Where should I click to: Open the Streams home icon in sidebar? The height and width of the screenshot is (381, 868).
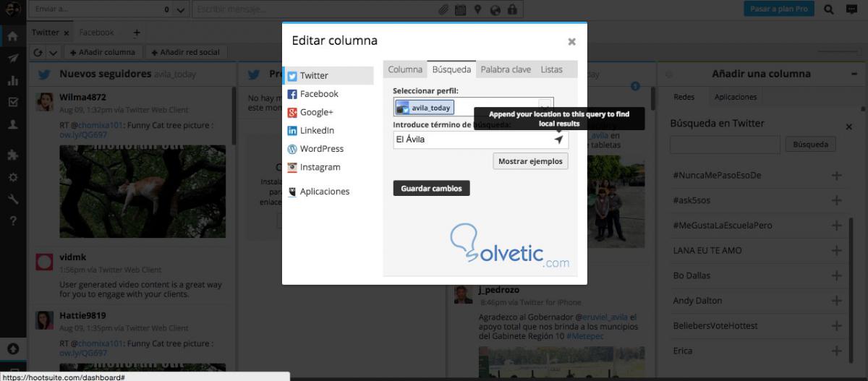click(x=12, y=35)
